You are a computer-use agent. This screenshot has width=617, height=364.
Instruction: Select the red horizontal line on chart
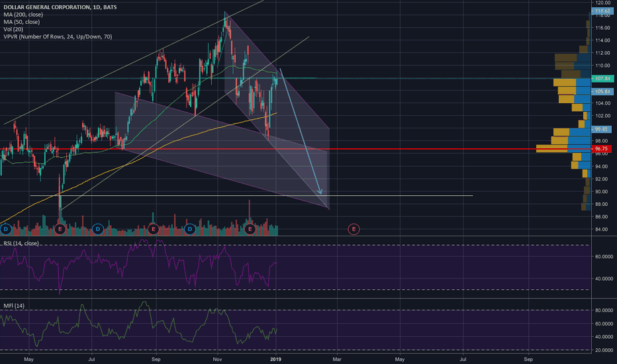click(x=295, y=149)
